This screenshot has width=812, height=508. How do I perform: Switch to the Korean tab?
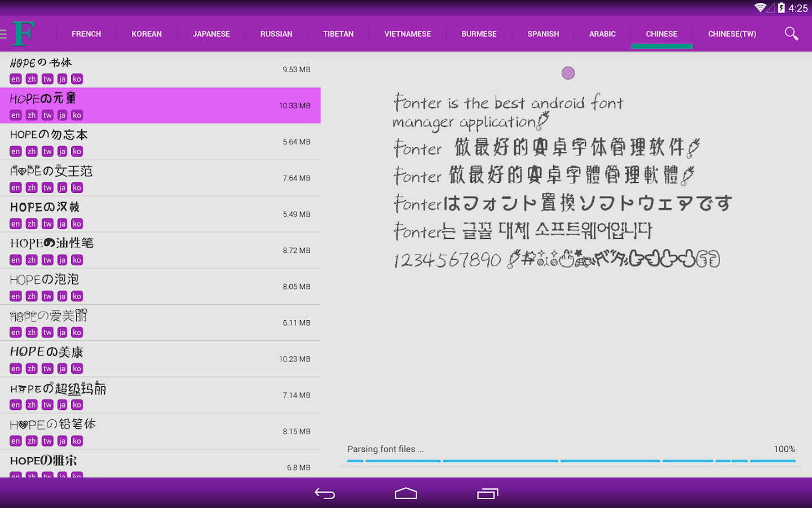[x=147, y=34]
